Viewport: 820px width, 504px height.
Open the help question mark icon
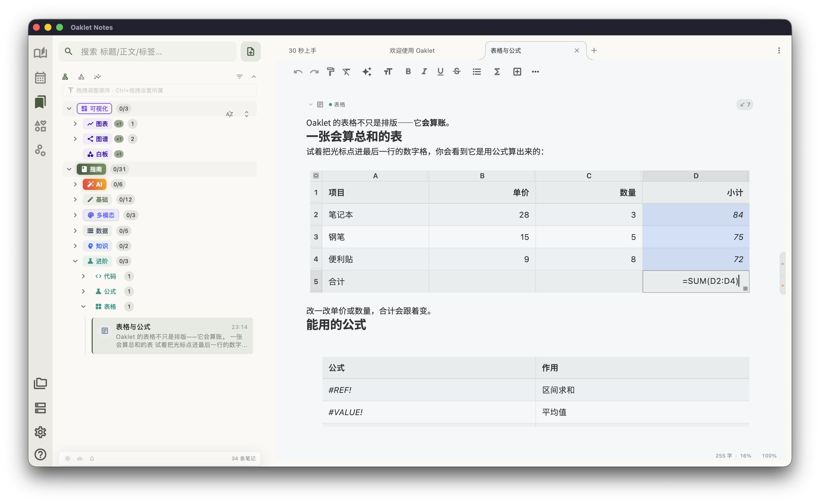click(x=40, y=454)
